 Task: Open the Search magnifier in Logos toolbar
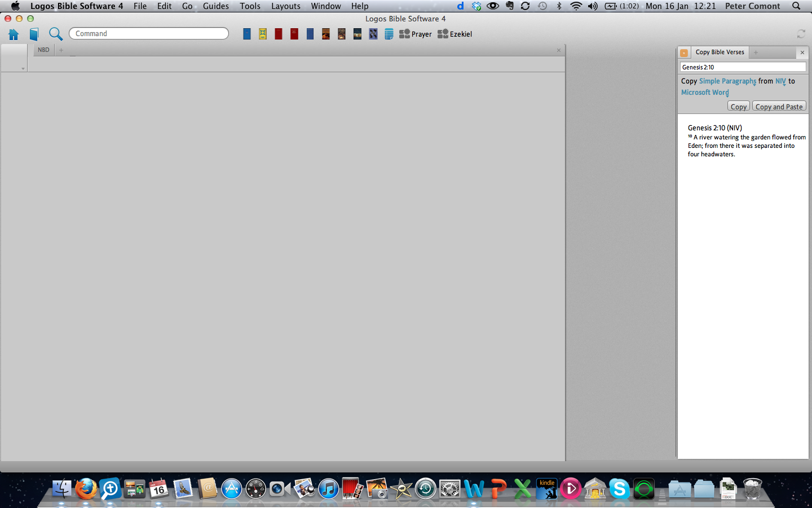(x=55, y=34)
